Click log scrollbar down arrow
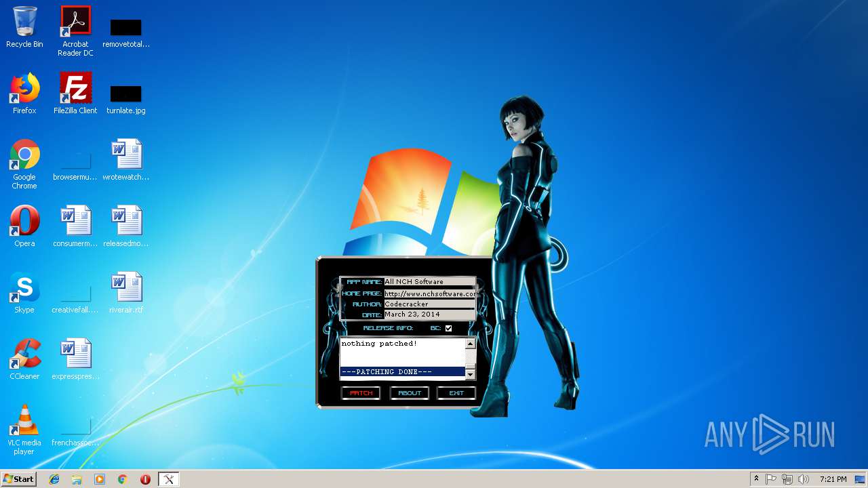868x488 pixels. [x=471, y=373]
